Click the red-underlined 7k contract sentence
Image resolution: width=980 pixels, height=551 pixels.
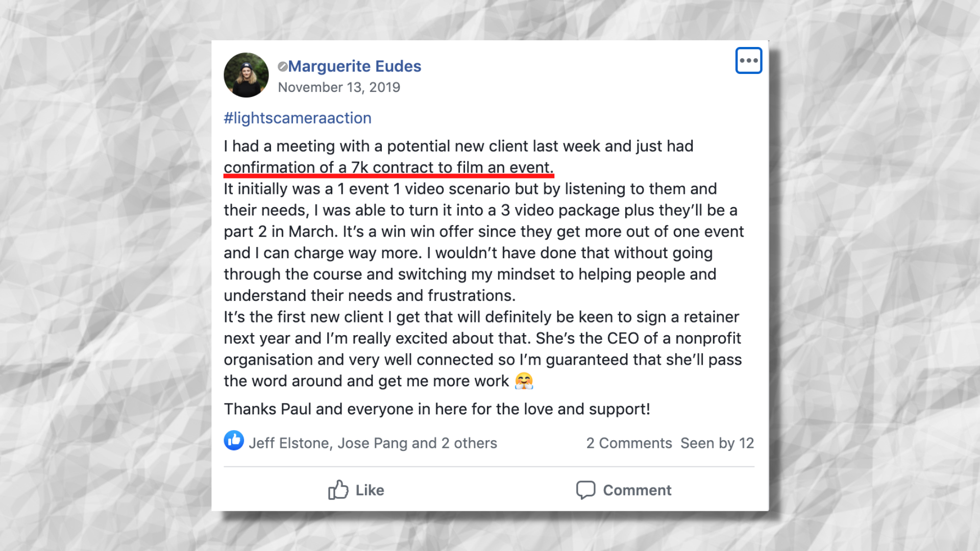click(x=388, y=167)
